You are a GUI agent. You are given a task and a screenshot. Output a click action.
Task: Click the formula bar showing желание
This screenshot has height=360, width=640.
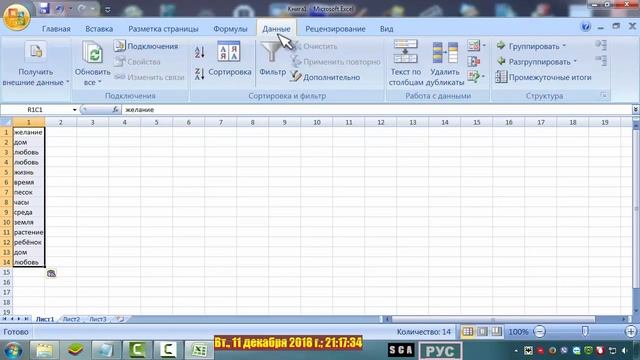pyautogui.click(x=376, y=110)
